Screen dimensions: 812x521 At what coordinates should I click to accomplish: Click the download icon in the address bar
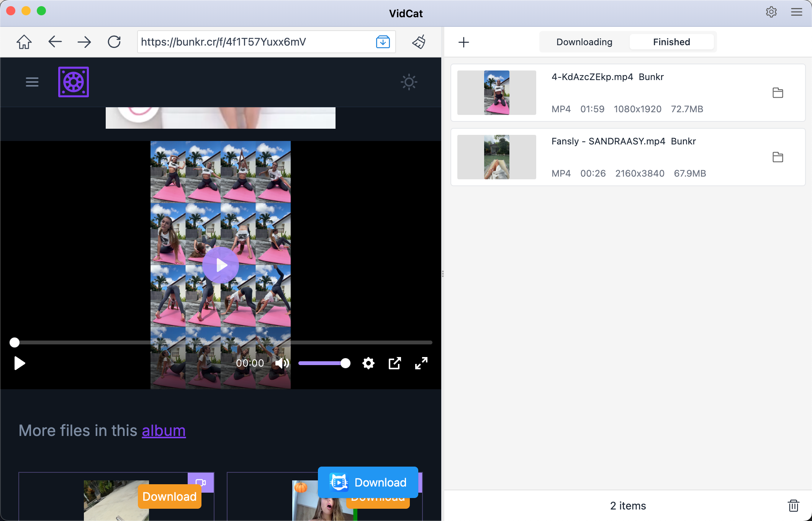pyautogui.click(x=383, y=42)
